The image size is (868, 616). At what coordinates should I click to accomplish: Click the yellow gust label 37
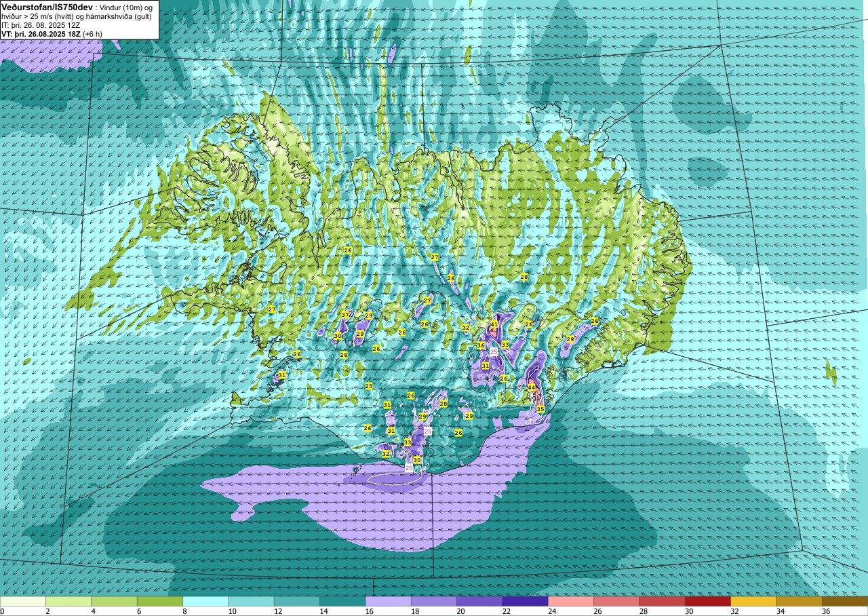(345, 315)
